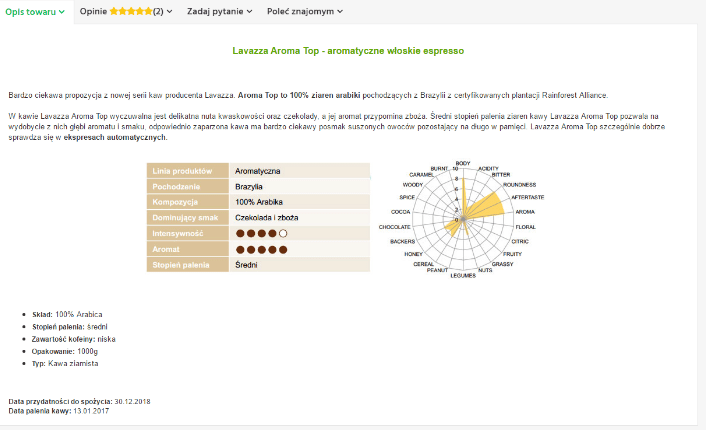Expand chevron next to Opis towaru
This screenshot has height=430, width=706.
(62, 12)
